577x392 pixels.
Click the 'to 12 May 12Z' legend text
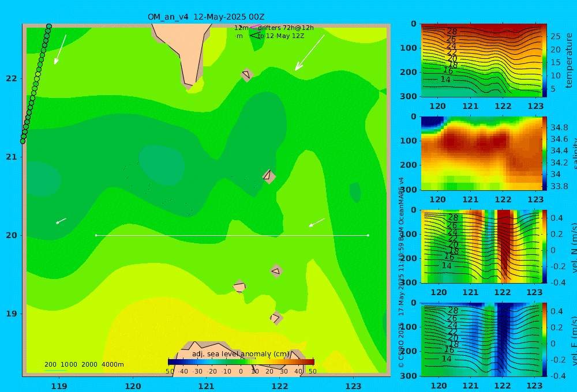tap(281, 36)
